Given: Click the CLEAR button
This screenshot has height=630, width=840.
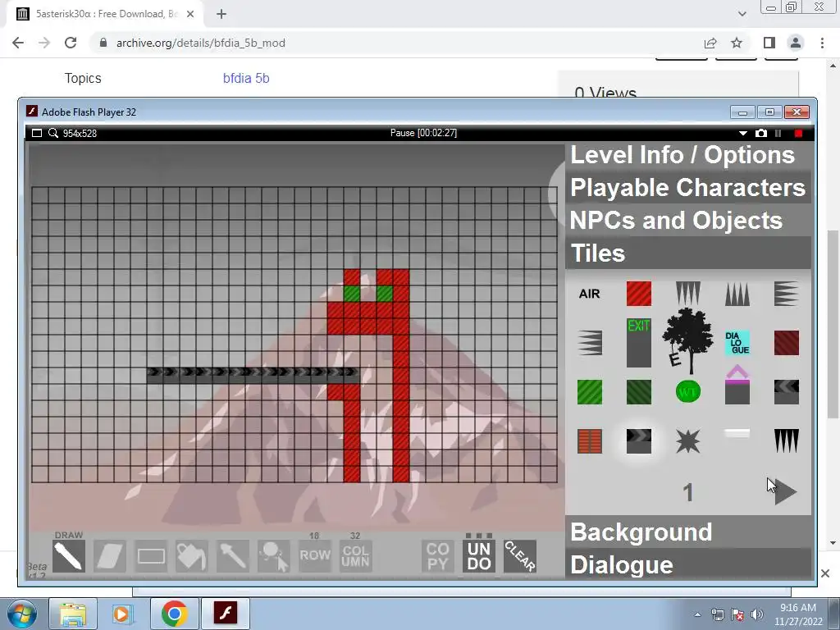Looking at the screenshot, I should click(519, 556).
